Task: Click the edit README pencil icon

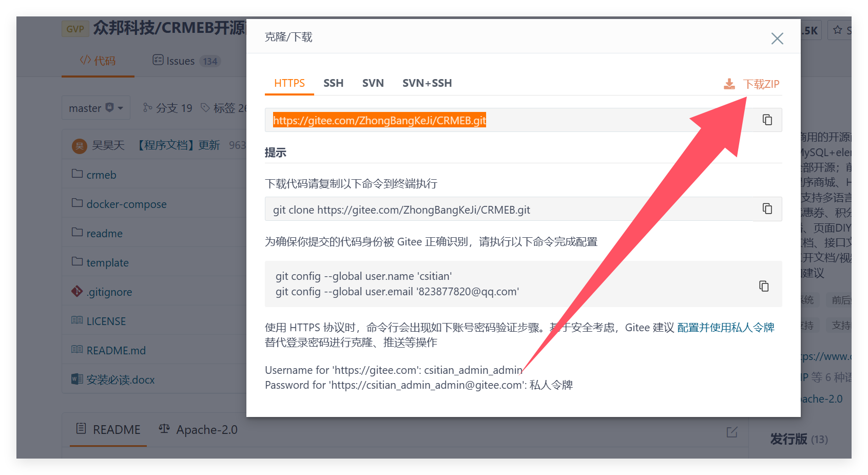Action: 732,432
